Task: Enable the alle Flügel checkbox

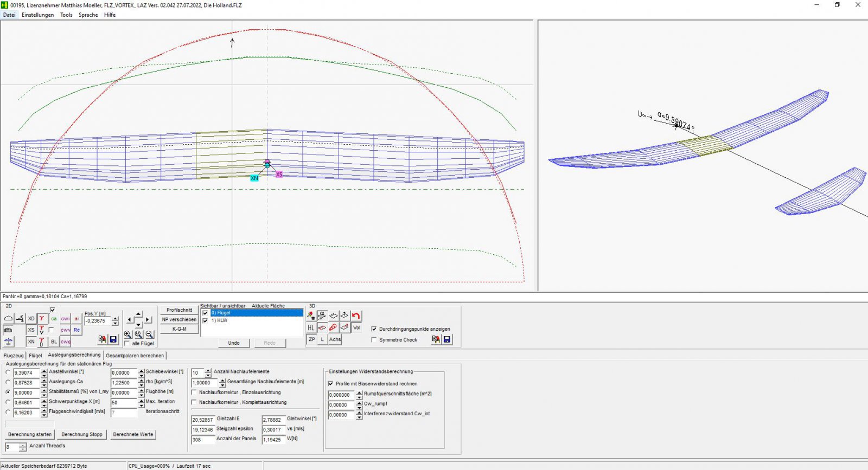Action: 127,343
